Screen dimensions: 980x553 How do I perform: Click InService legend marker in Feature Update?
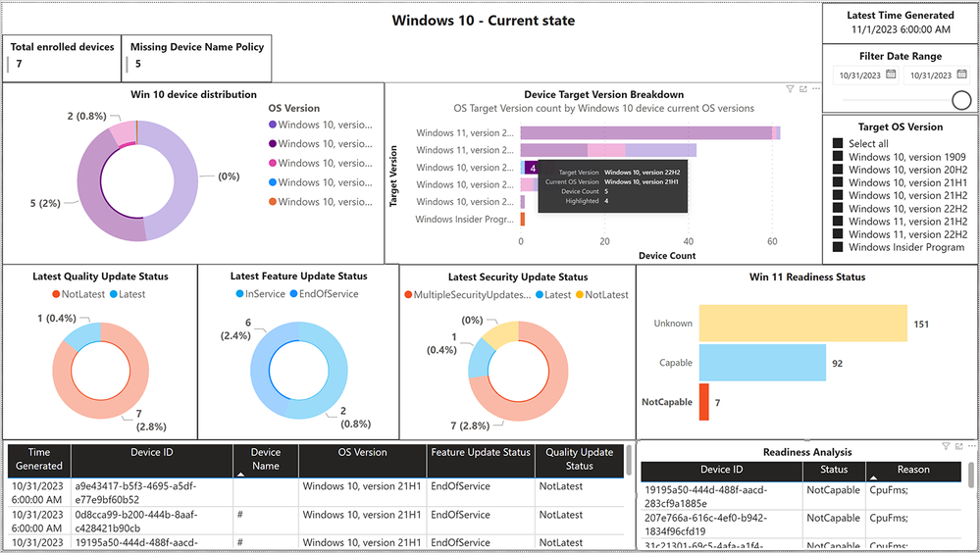(240, 294)
